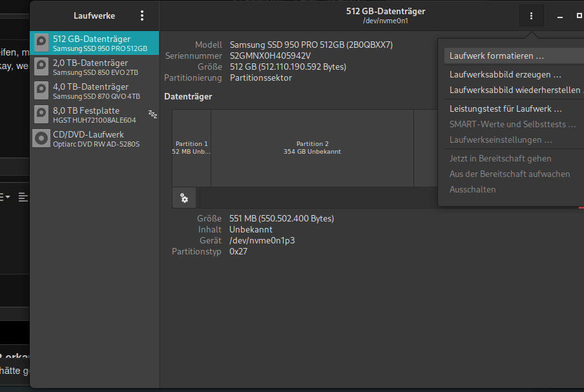Click the sleep zZz icon on 8,0 TB drive
The height and width of the screenshot is (392, 584).
(152, 114)
